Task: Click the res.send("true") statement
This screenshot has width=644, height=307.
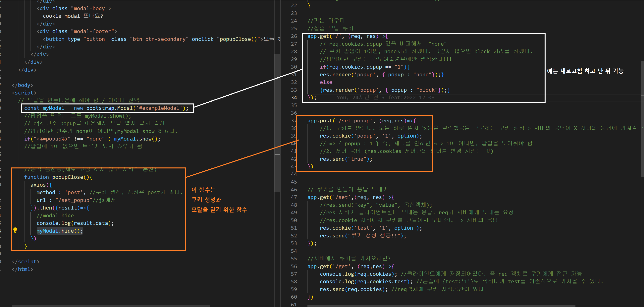Action: [346, 159]
